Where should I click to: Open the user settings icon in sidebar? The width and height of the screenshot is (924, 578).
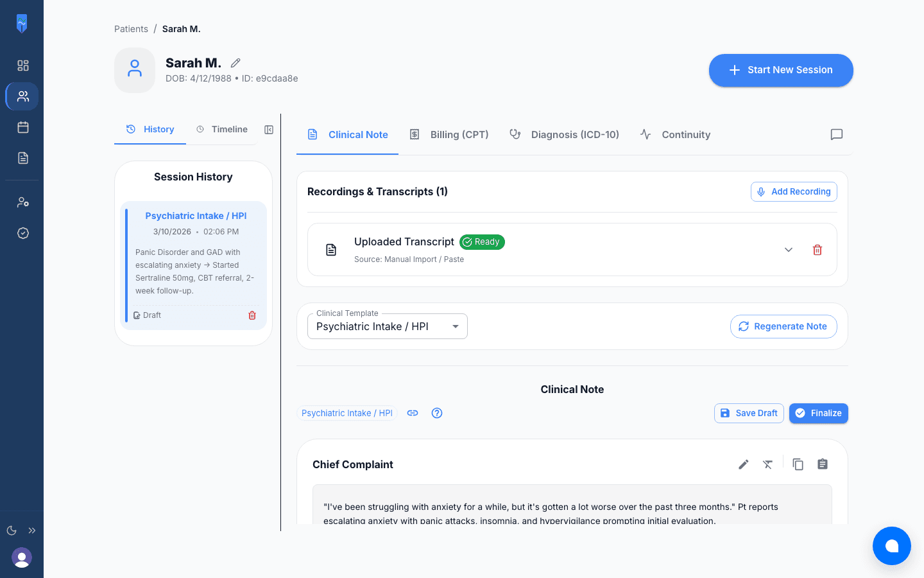click(x=23, y=202)
